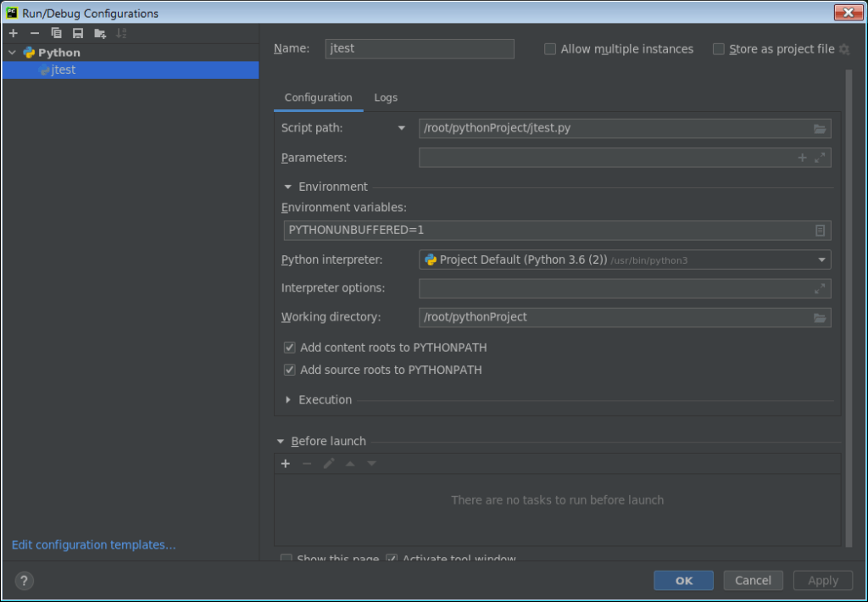The image size is (868, 602).
Task: Select the Configuration tab
Action: click(318, 98)
